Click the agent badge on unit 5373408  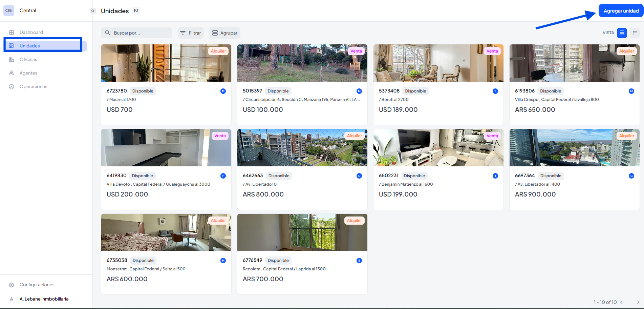click(495, 91)
